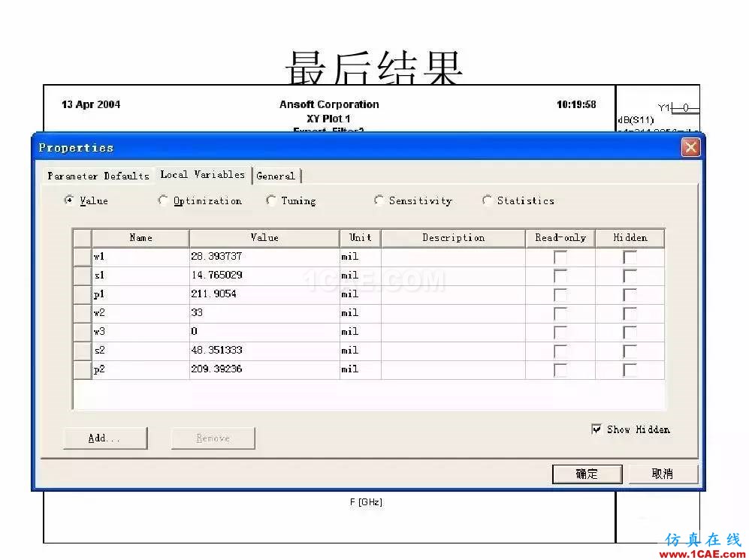Select the s1 row header cell
This screenshot has height=560, width=749.
pyautogui.click(x=82, y=275)
